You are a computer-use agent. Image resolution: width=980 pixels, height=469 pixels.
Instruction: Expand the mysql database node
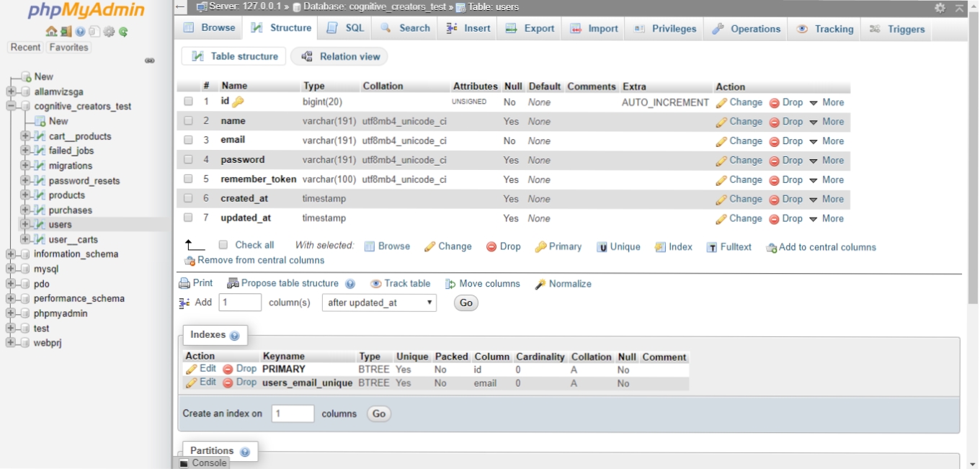tap(11, 269)
